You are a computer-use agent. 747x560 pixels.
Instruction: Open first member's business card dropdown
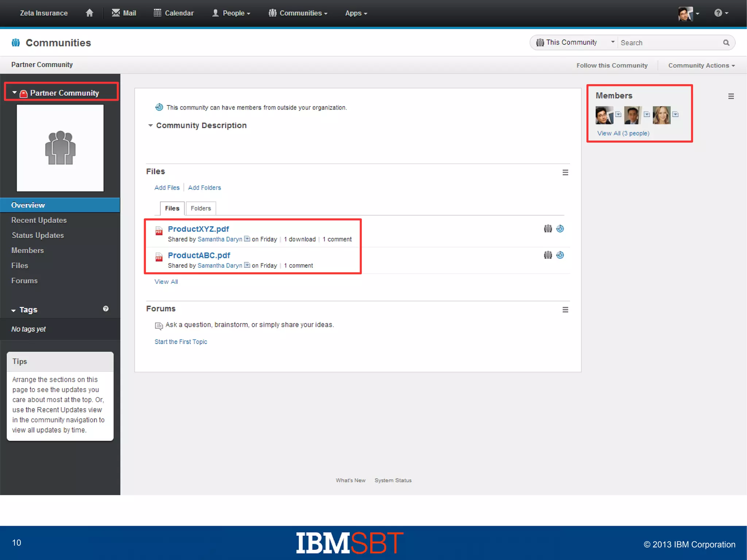coord(618,114)
